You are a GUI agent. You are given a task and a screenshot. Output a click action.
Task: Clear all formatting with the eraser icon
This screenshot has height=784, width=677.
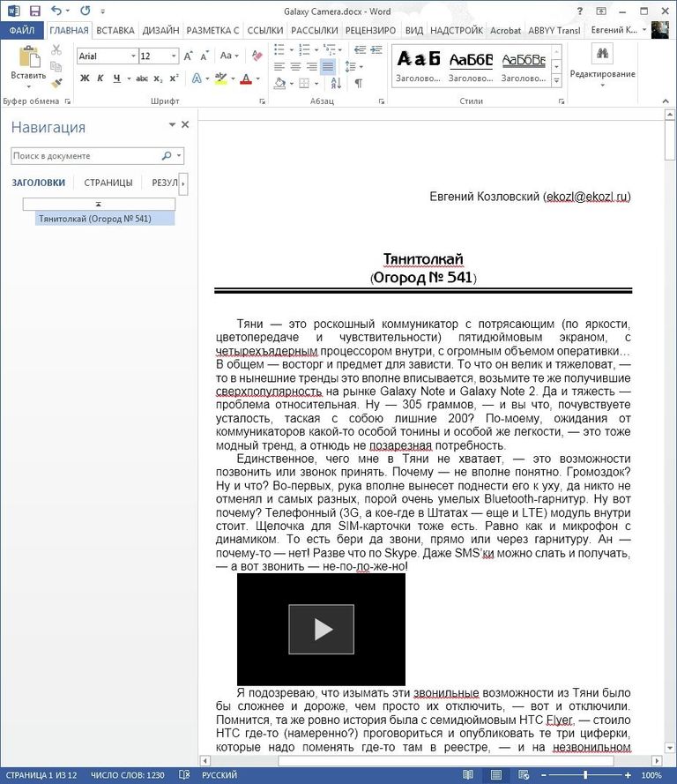[x=257, y=56]
